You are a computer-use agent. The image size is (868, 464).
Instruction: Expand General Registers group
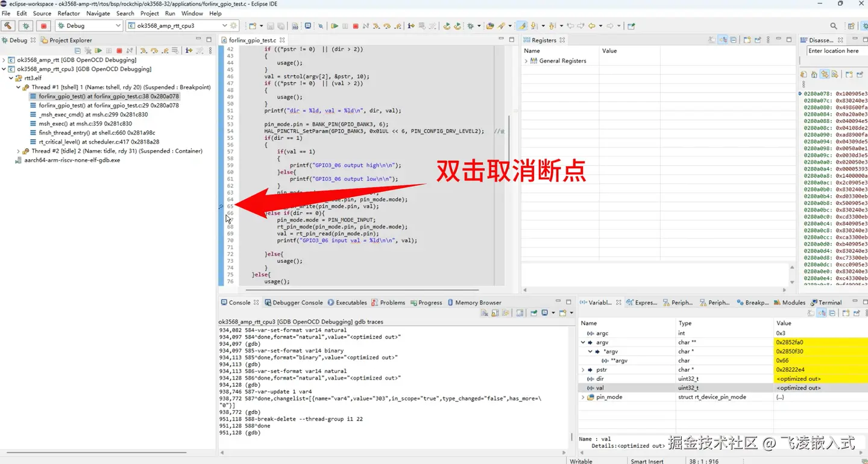tap(526, 61)
